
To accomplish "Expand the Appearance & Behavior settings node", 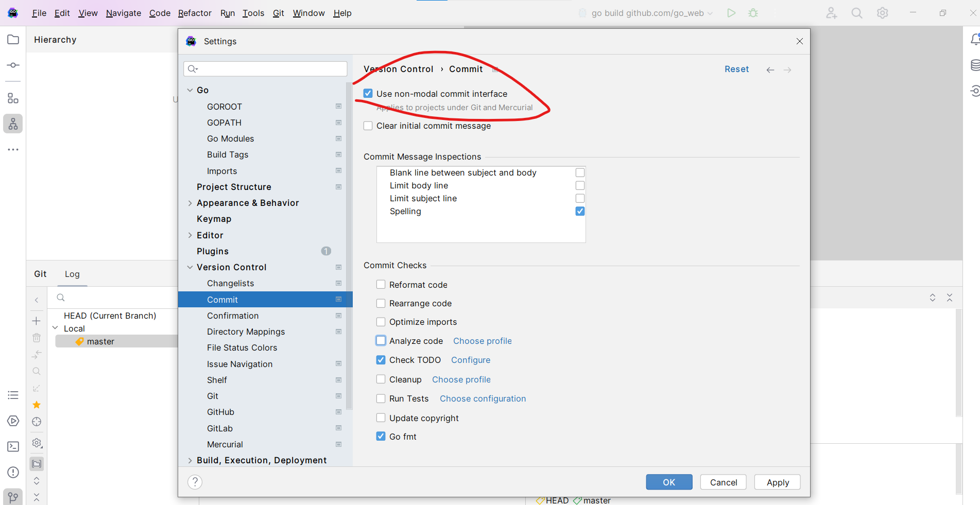I will 190,203.
